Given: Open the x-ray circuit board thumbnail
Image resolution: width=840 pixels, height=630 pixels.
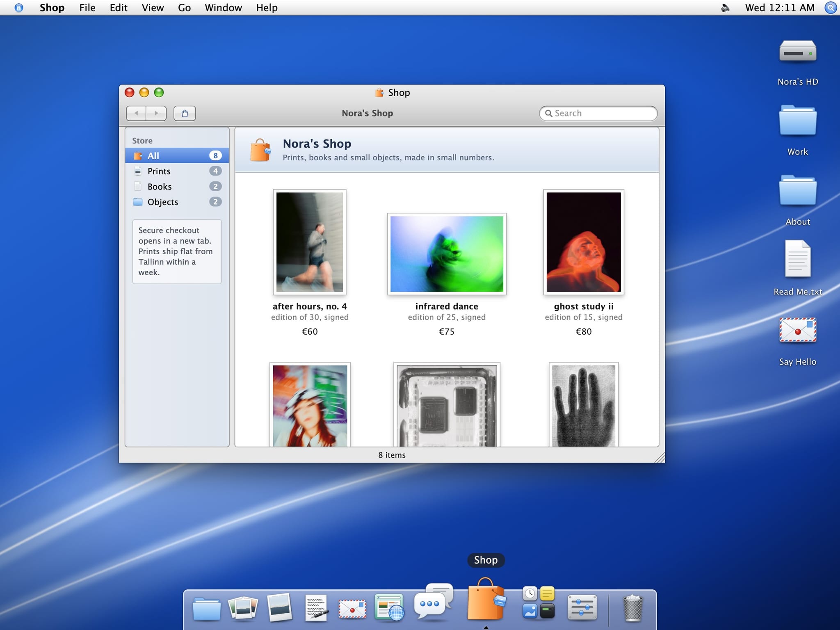Looking at the screenshot, I should click(447, 405).
